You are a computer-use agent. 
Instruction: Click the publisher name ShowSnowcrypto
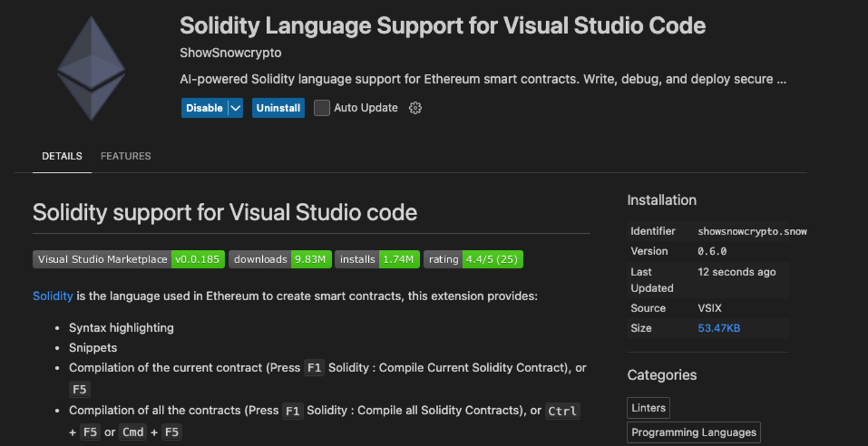pyautogui.click(x=231, y=53)
